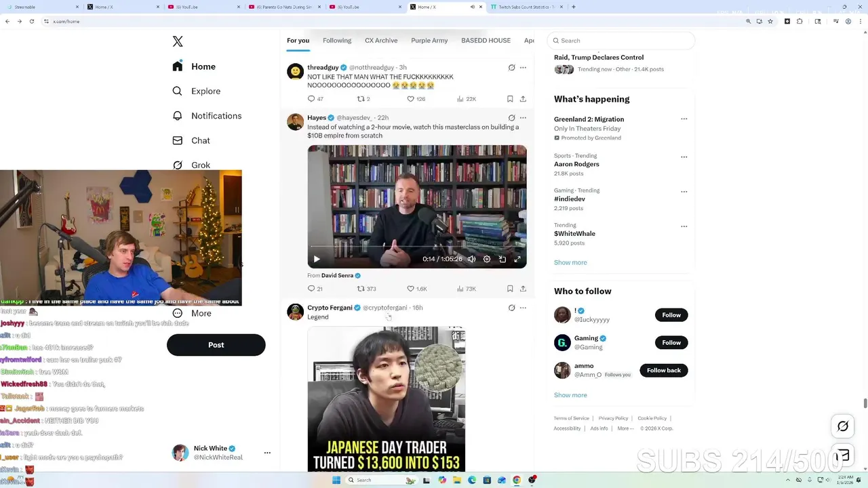
Task: Play the David Senra video
Action: coord(317,259)
